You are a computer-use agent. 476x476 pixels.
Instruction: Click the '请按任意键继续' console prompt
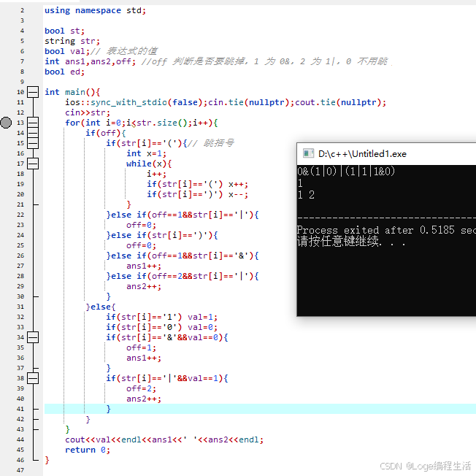pos(351,242)
